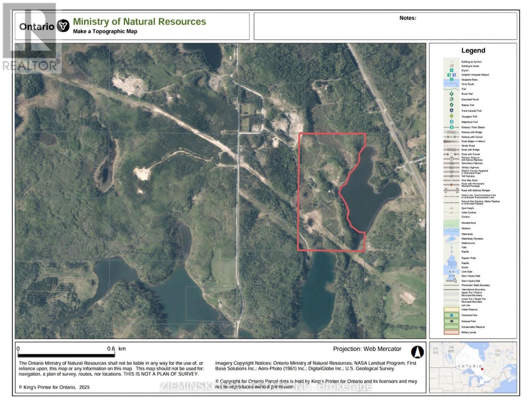The height and width of the screenshot is (406, 532).
Task: Click the Ministry of Natural Resources title
Action: tap(140, 22)
